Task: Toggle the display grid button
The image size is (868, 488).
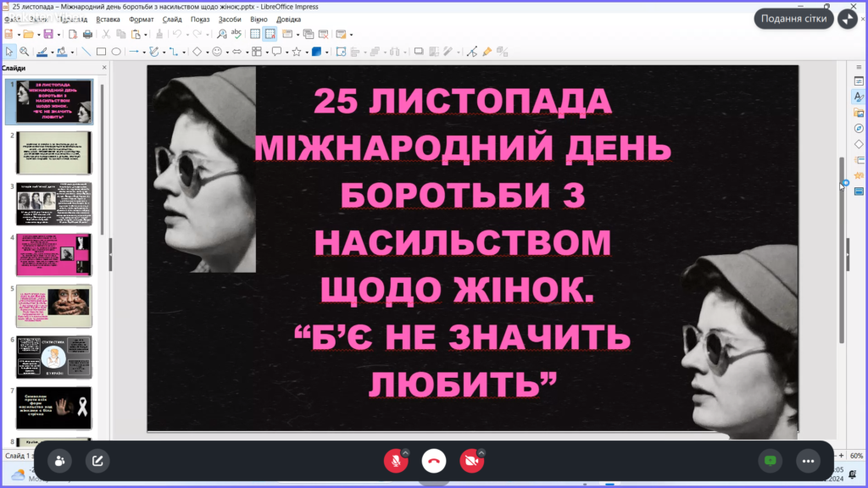Action: pos(254,34)
